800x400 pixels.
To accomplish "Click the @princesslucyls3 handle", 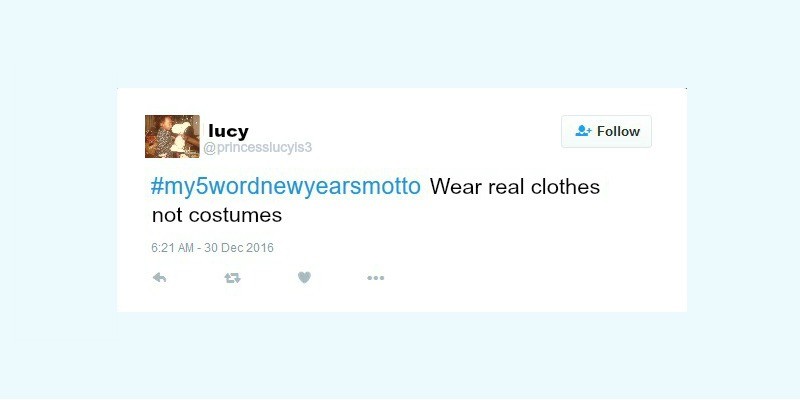I will 258,148.
